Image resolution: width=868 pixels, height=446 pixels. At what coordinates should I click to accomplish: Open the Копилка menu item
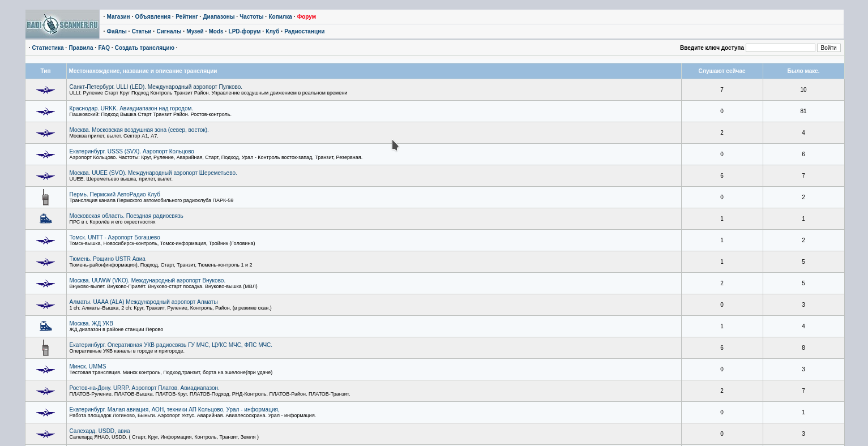[x=280, y=17]
